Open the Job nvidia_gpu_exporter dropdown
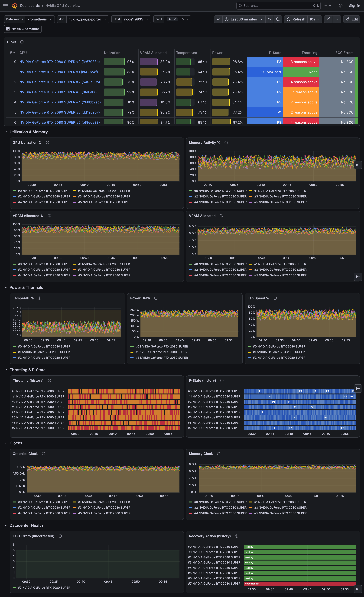 88,19
